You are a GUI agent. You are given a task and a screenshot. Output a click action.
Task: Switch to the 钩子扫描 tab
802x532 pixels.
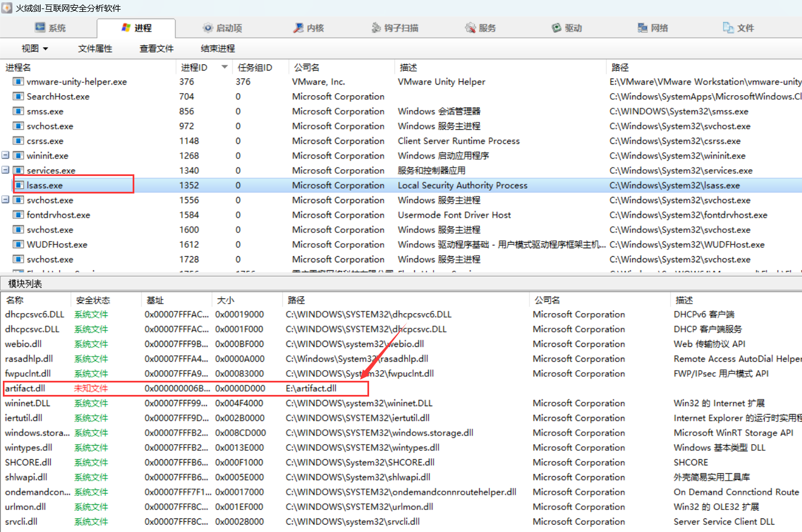tap(395, 28)
